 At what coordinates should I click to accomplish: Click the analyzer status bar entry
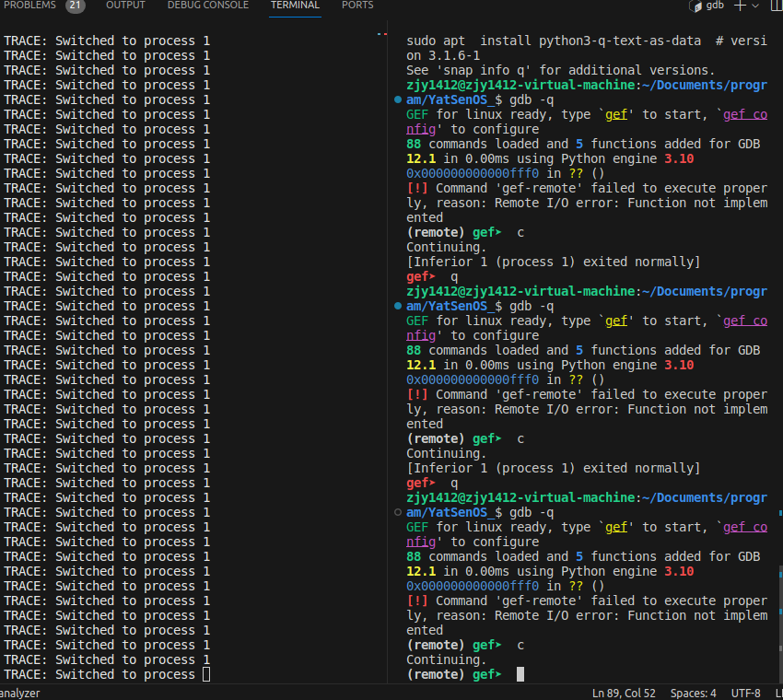click(x=20, y=693)
